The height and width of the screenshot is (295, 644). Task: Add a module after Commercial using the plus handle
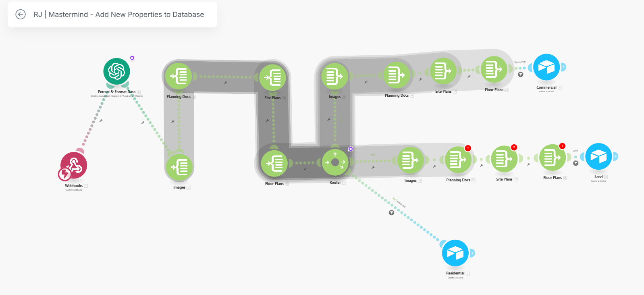click(563, 67)
